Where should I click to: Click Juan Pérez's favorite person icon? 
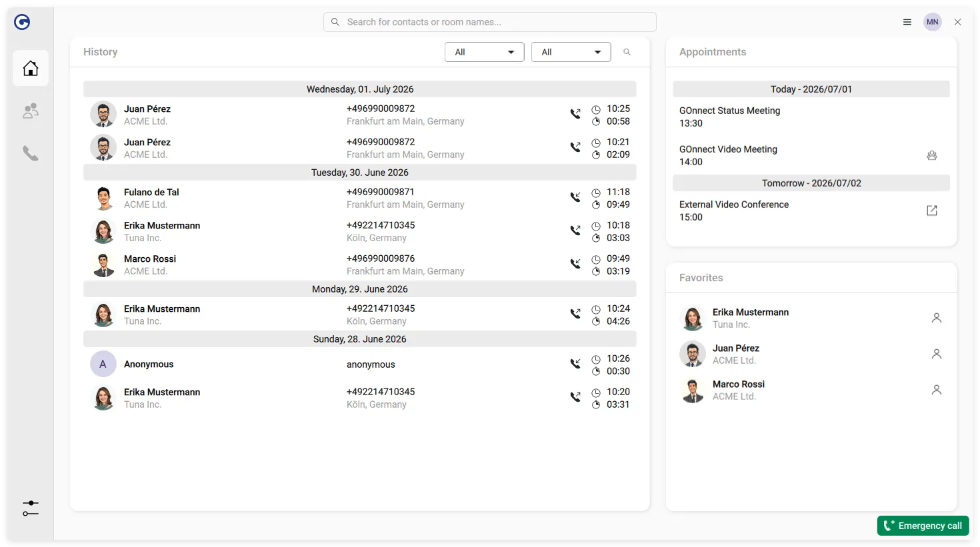(937, 354)
